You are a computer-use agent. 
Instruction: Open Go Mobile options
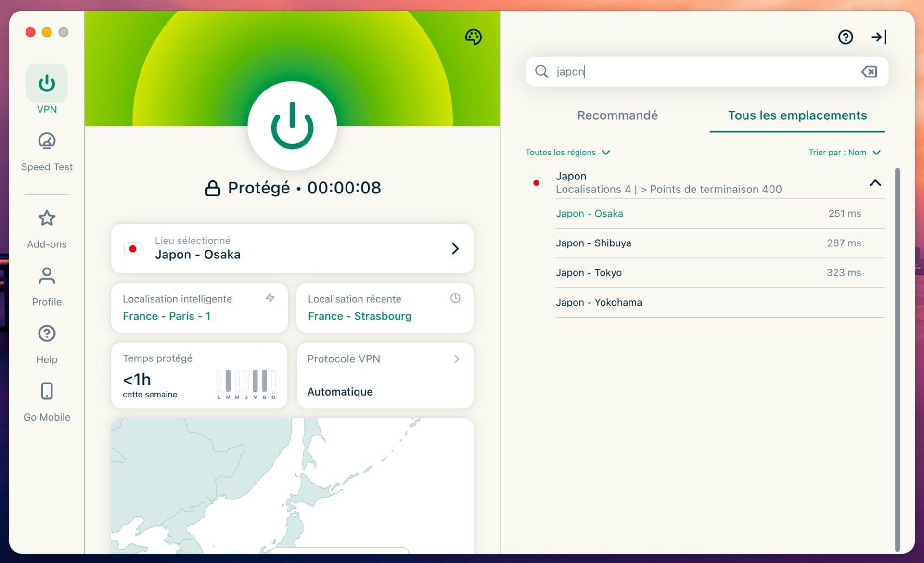pyautogui.click(x=46, y=399)
